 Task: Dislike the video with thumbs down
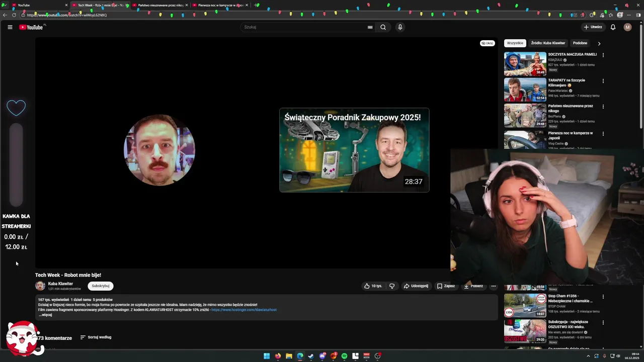point(392,286)
